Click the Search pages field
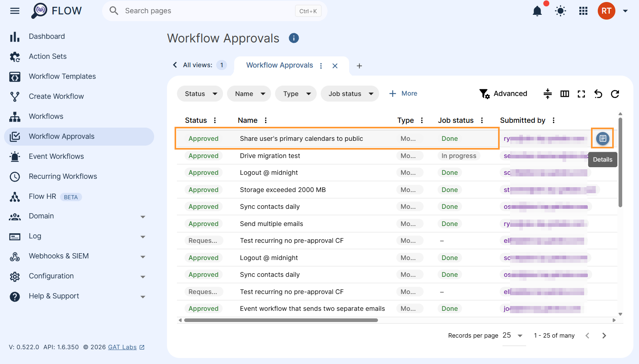 pos(215,11)
